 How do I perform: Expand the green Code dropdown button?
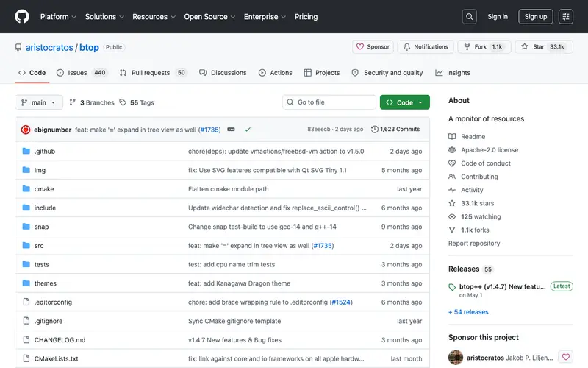coord(405,102)
